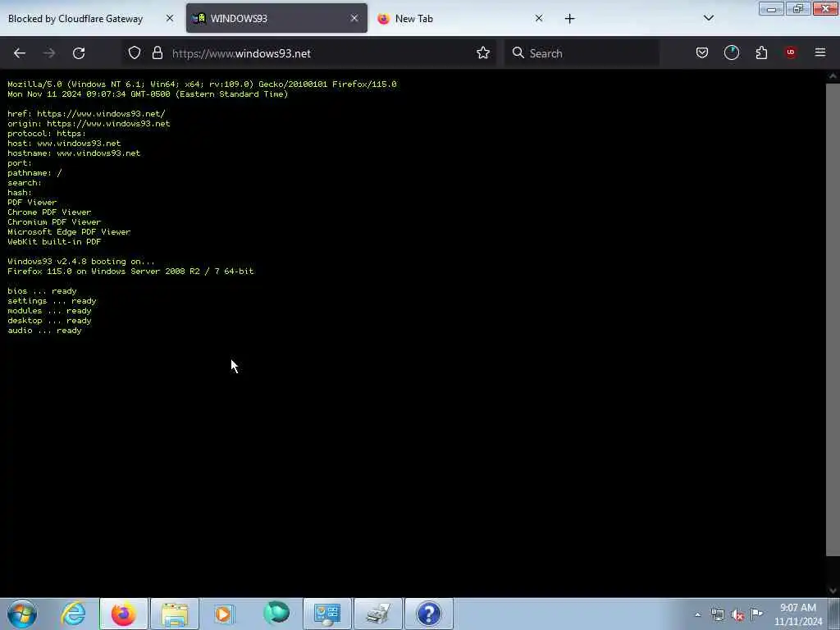Click the line "settings ... ready"
This screenshot has height=630, width=840.
coord(52,301)
